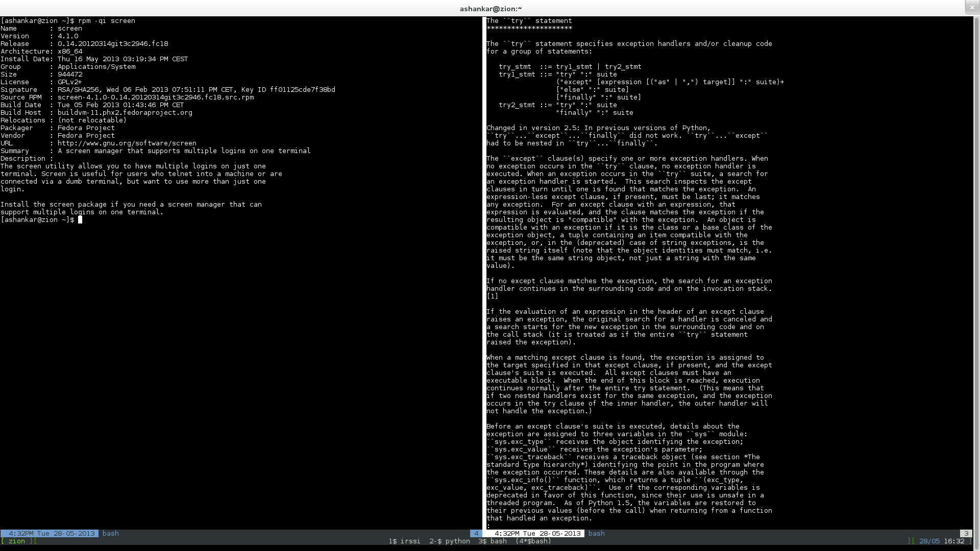Screen dimensions: 980x551
Task: Click install date 'Thu 16 May 2013' line
Action: coord(94,59)
